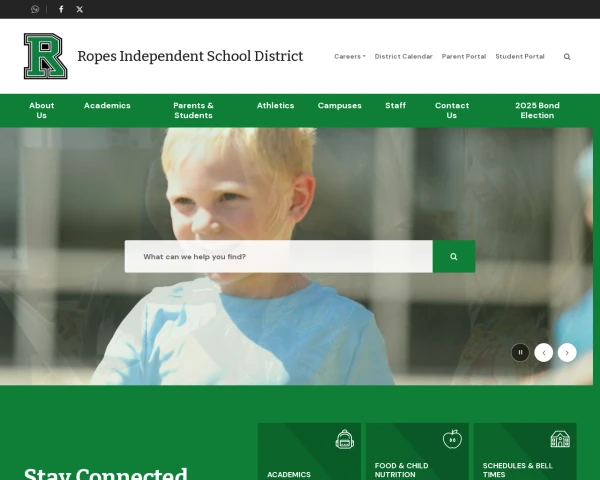Open 2025 Bond Election menu
The image size is (600, 480).
(x=537, y=110)
